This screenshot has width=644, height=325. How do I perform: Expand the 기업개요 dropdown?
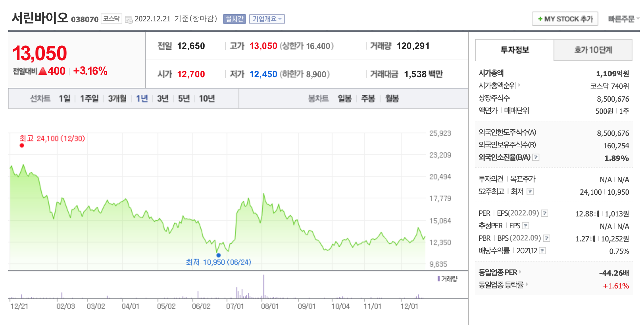(267, 19)
